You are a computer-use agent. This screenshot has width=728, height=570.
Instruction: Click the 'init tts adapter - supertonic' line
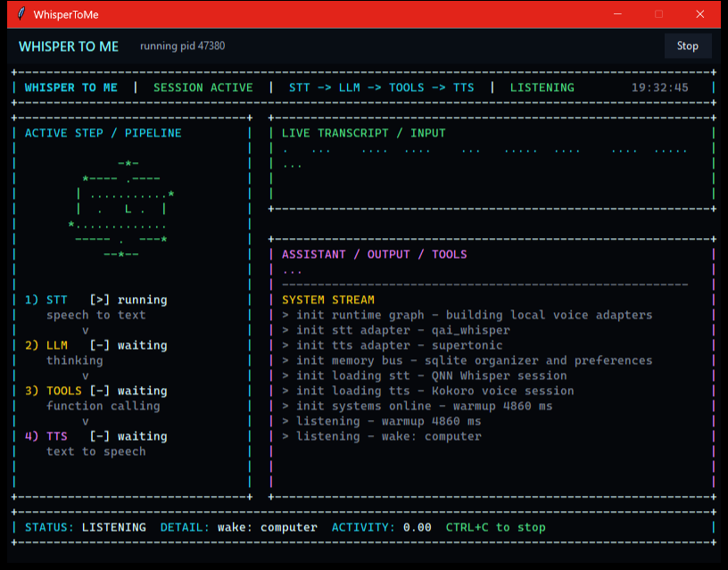tap(393, 345)
